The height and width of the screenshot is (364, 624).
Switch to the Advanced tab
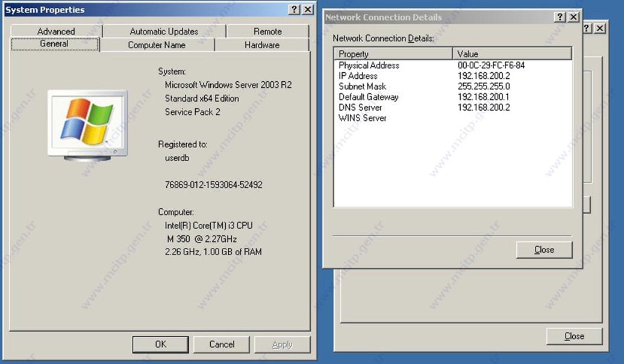(56, 31)
